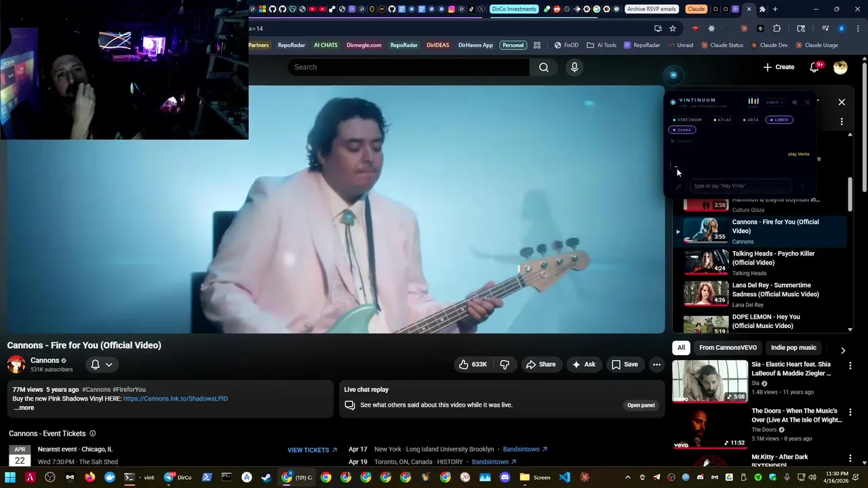Image resolution: width=868 pixels, height=488 pixels.
Task: Show hidden system tray icons chevron
Action: [x=627, y=477]
